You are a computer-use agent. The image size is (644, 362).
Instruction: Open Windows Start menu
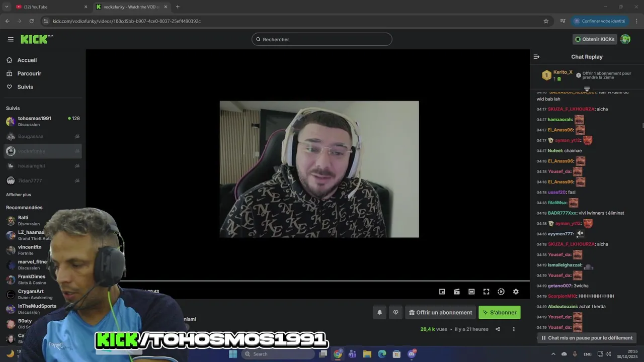pyautogui.click(x=232, y=354)
